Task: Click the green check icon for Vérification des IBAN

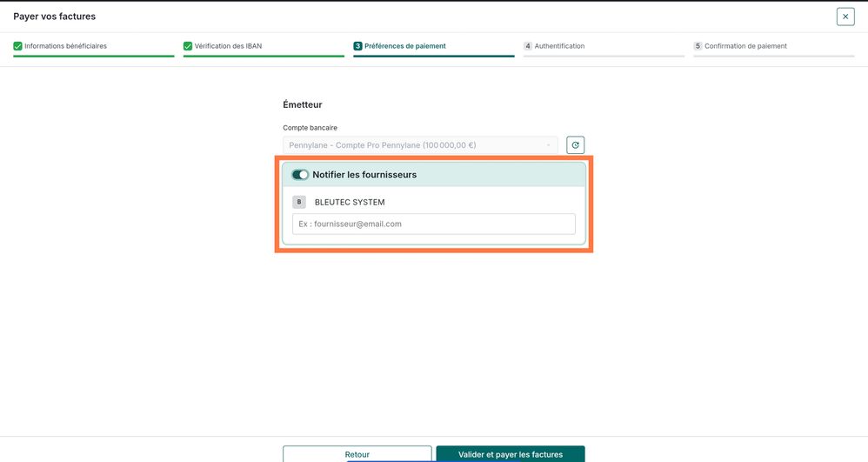Action: click(x=188, y=46)
